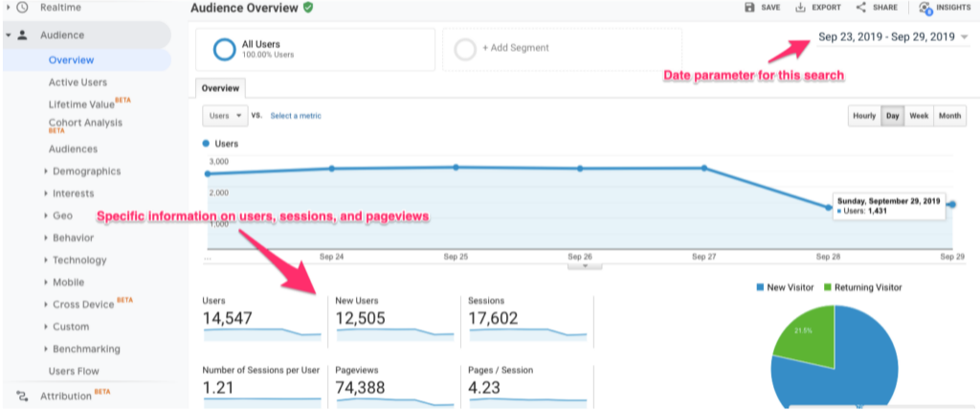The image size is (980, 410).
Task: Click the Sep 27 data point
Action: tap(703, 168)
